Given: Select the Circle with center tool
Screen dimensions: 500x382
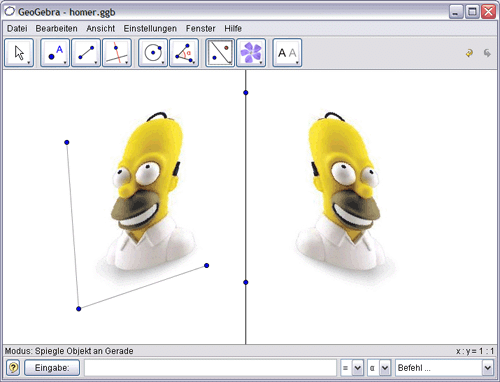Looking at the screenshot, I should pyautogui.click(x=153, y=52).
